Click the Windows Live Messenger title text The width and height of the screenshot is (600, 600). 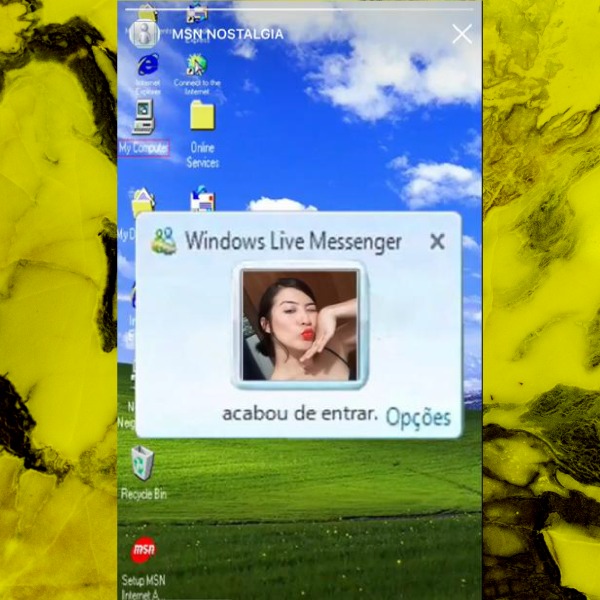[293, 241]
